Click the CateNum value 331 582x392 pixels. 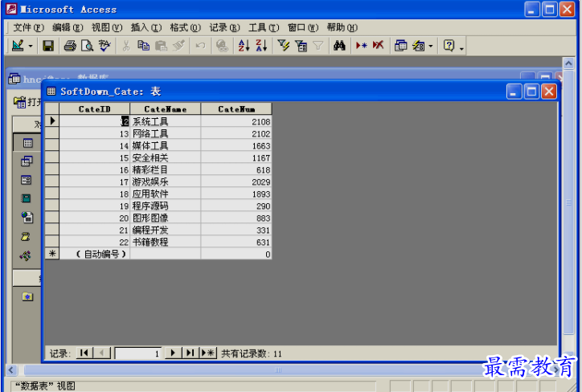pyautogui.click(x=236, y=230)
